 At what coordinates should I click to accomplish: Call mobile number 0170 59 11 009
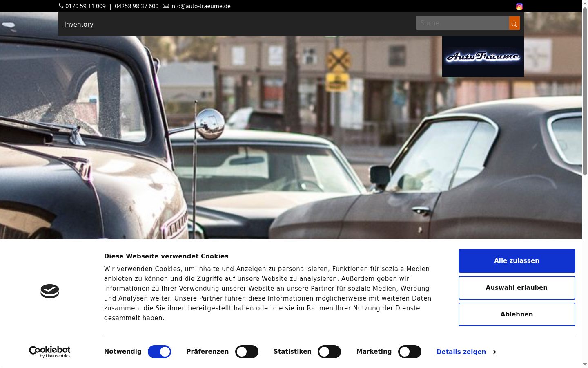coord(85,6)
